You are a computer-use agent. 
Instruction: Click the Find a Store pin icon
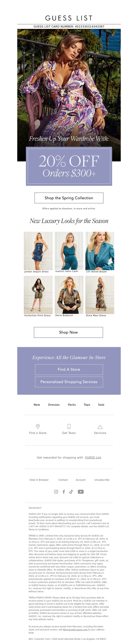point(38,426)
